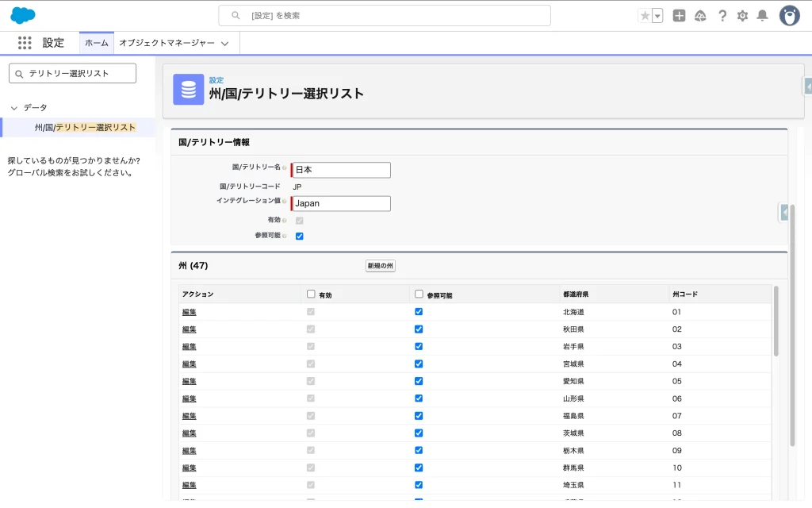Toggle the 参照可能 checkbox in country info
Viewport: 812px width, 508px height.
coord(300,236)
